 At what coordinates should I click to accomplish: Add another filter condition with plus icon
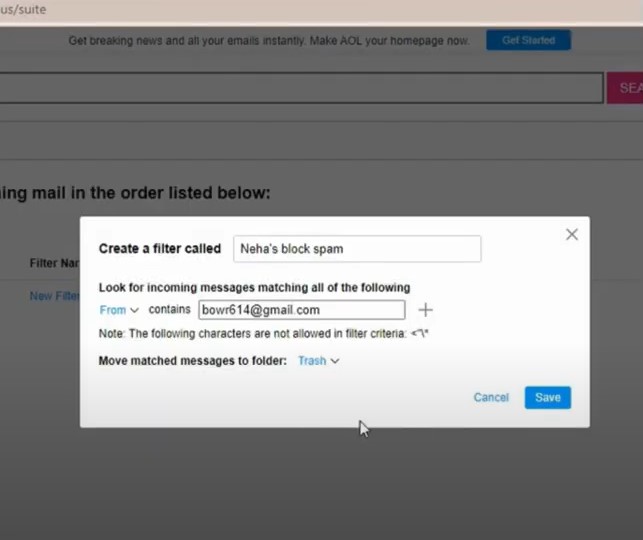[x=425, y=310]
